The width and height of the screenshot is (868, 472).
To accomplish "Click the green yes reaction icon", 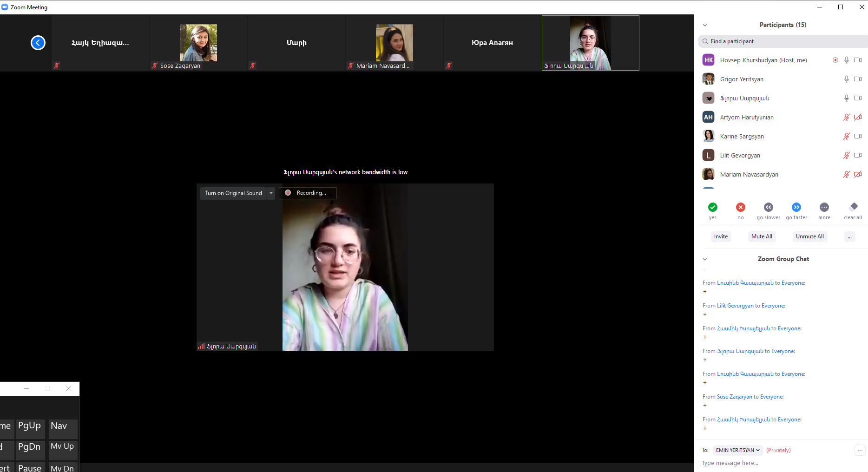I will pyautogui.click(x=713, y=207).
